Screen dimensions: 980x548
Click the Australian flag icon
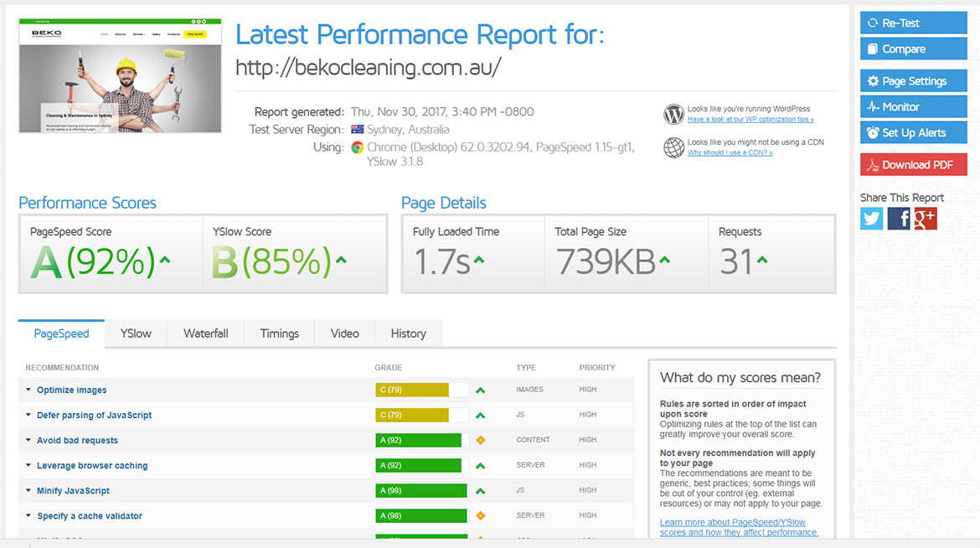[357, 130]
